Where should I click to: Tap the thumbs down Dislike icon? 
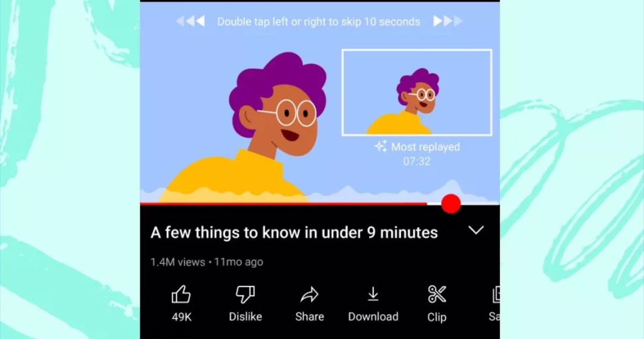coord(245,294)
